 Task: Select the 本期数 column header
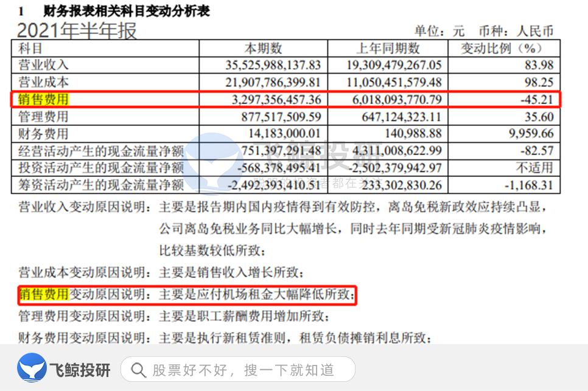tap(263, 48)
